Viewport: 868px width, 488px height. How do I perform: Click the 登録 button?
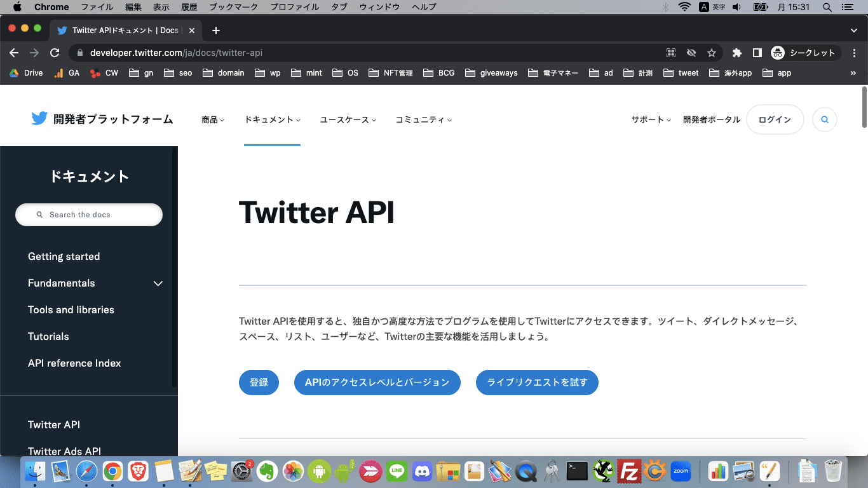click(259, 383)
